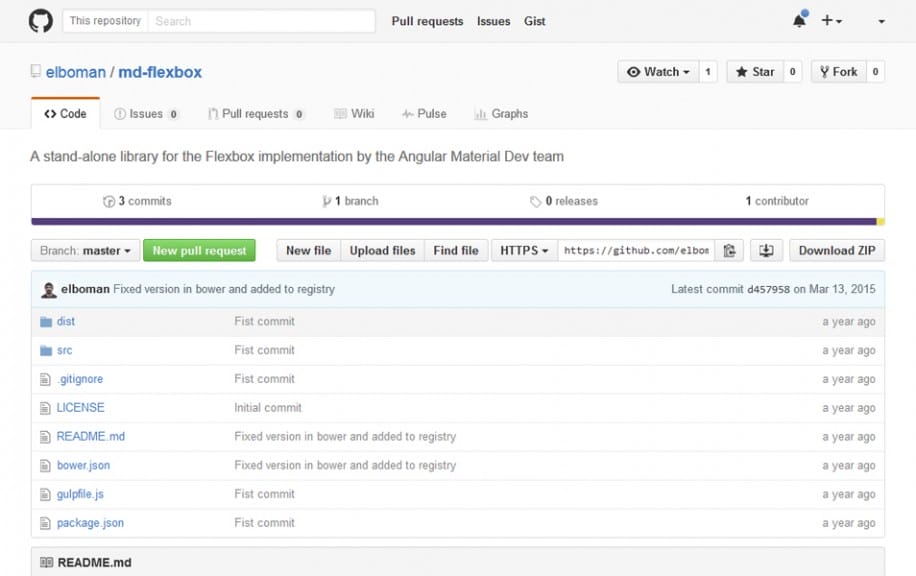The height and width of the screenshot is (576, 916).
Task: Copy the repository URL using the clipboard icon
Action: [x=730, y=250]
